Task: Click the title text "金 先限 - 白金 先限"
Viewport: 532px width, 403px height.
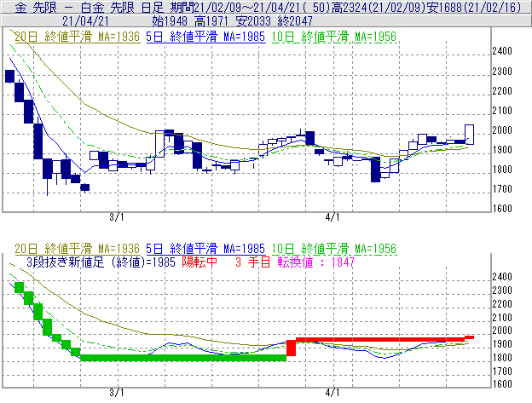Action: tap(75, 7)
